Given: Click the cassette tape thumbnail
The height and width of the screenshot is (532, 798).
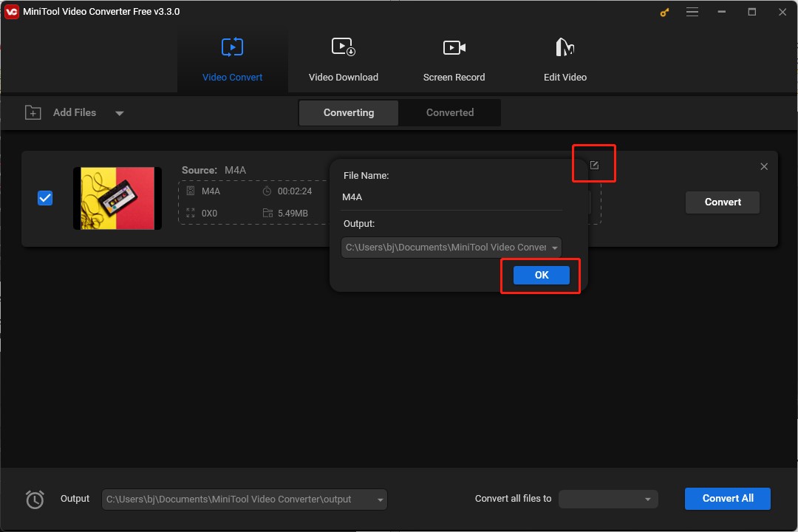Looking at the screenshot, I should click(x=117, y=198).
